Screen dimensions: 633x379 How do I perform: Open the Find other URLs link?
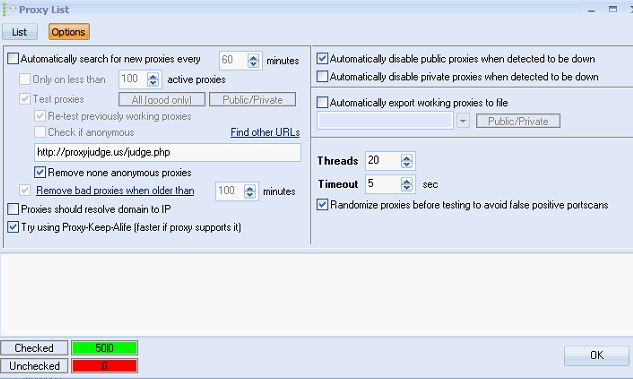[x=265, y=132]
